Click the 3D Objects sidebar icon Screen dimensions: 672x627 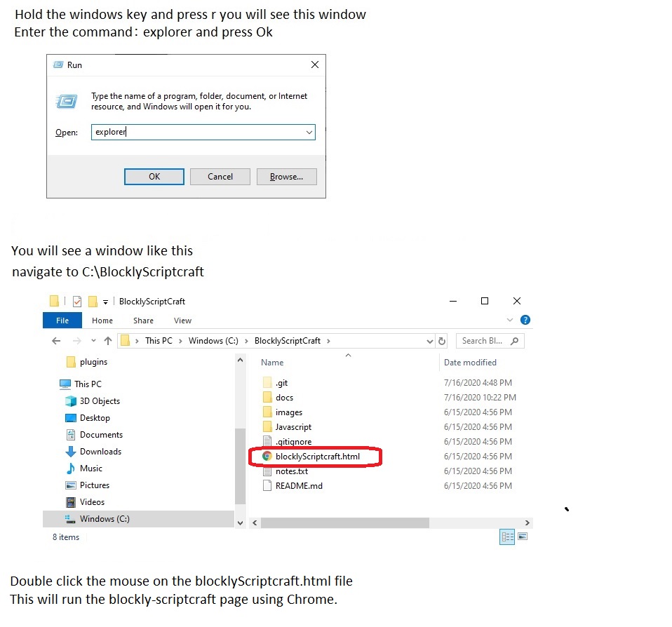pyautogui.click(x=70, y=401)
